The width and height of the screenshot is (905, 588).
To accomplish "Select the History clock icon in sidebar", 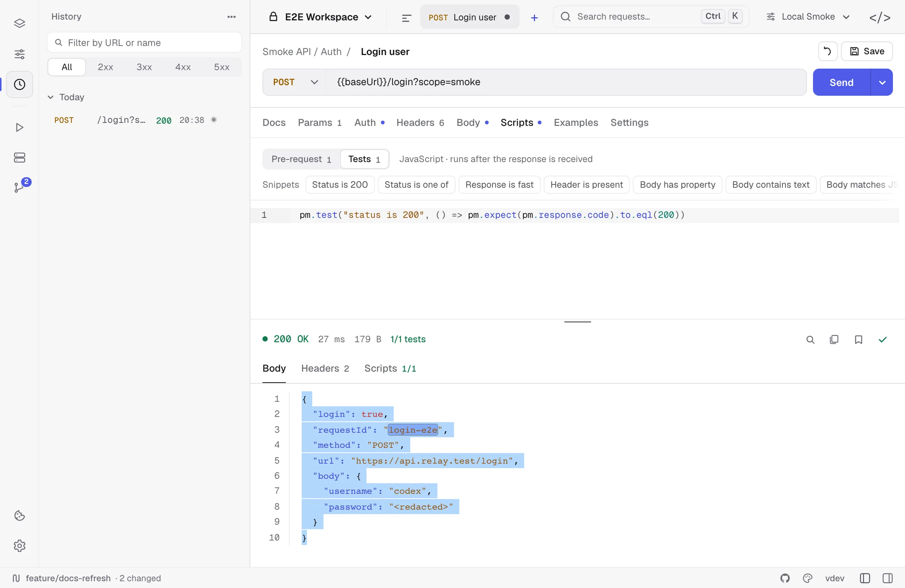I will [19, 84].
